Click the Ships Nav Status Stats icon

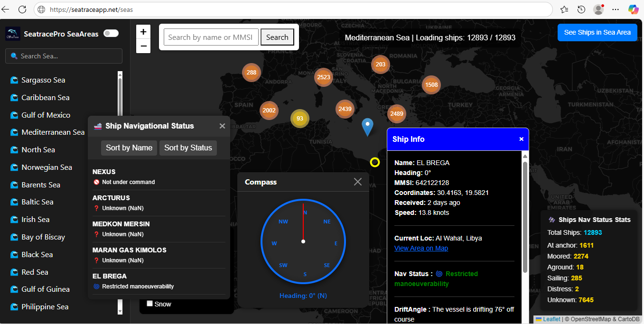(552, 220)
